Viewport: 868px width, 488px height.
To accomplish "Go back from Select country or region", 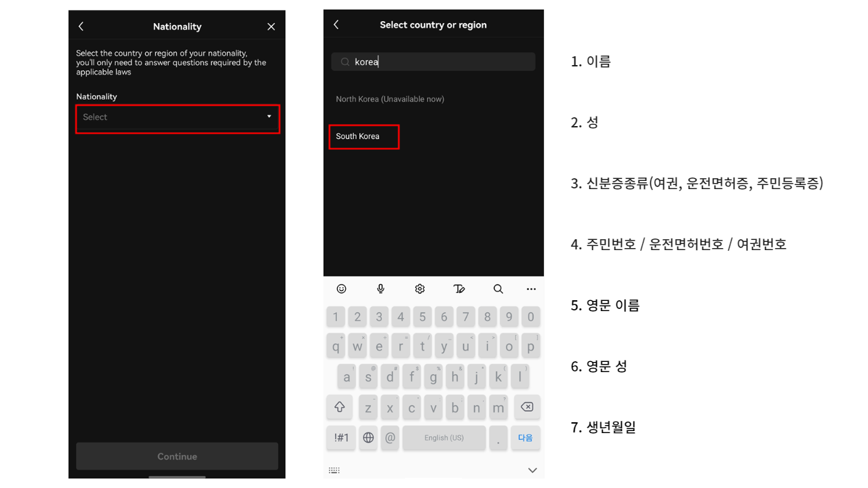I will coord(336,25).
